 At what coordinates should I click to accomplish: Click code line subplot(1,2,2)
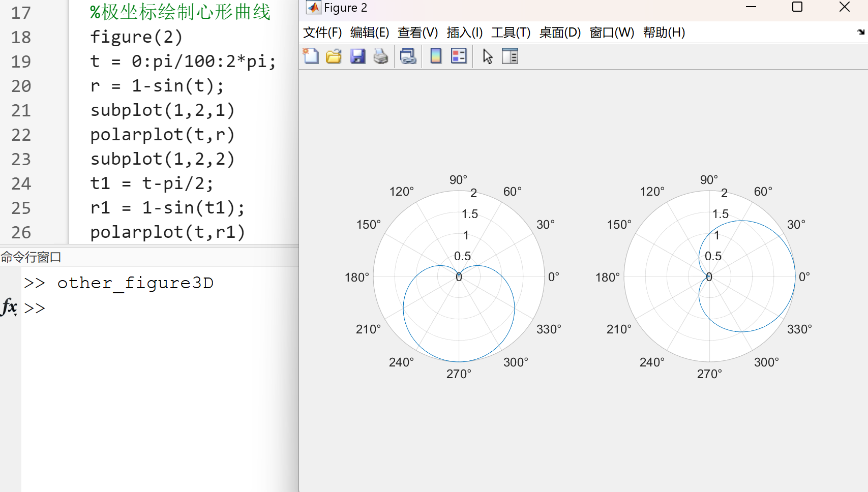[162, 159]
